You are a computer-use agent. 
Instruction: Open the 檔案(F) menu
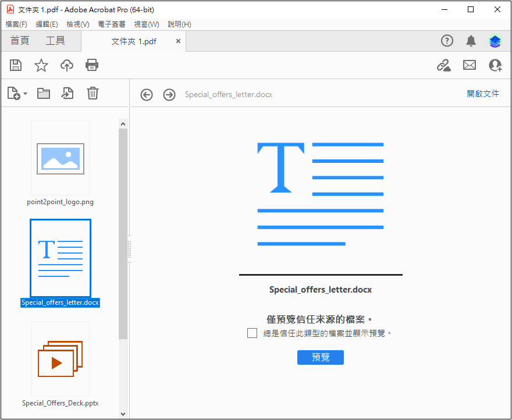(x=16, y=24)
